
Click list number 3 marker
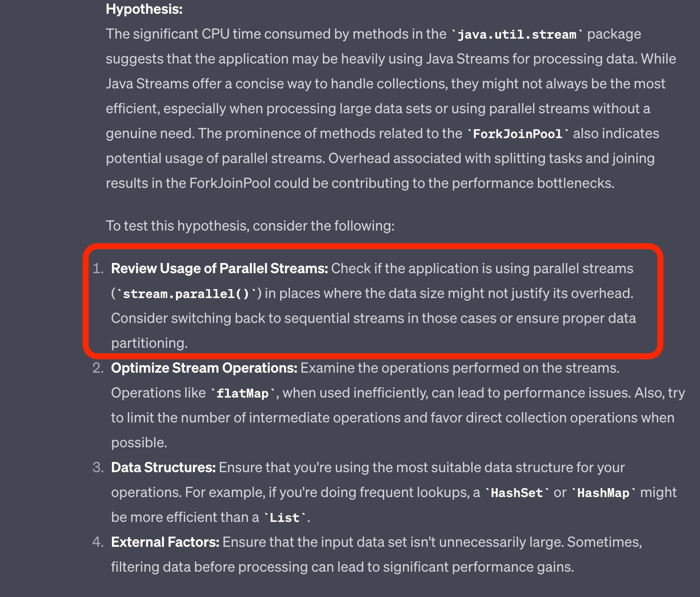tap(98, 468)
